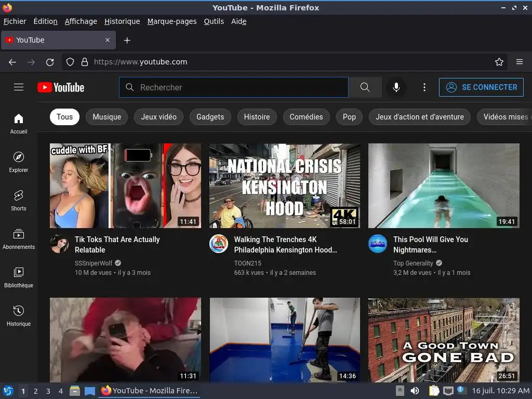
Task: Select the Vidéos mises filter chip
Action: click(504, 117)
